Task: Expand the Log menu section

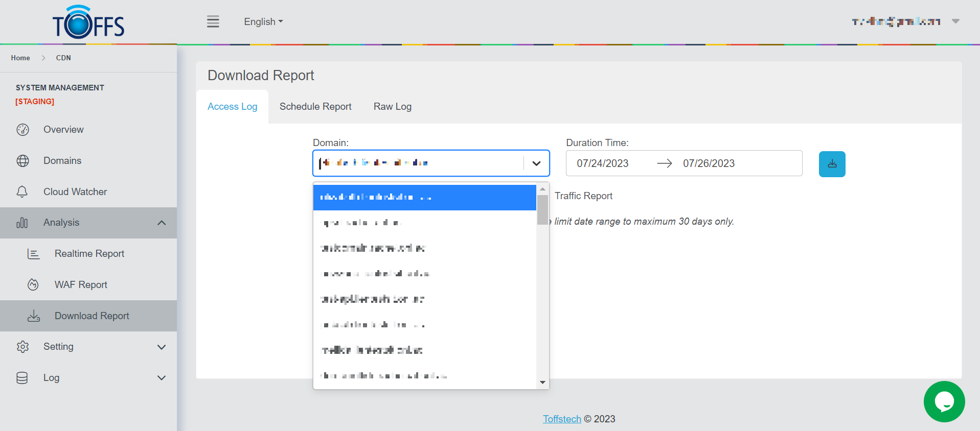Action: coord(162,378)
